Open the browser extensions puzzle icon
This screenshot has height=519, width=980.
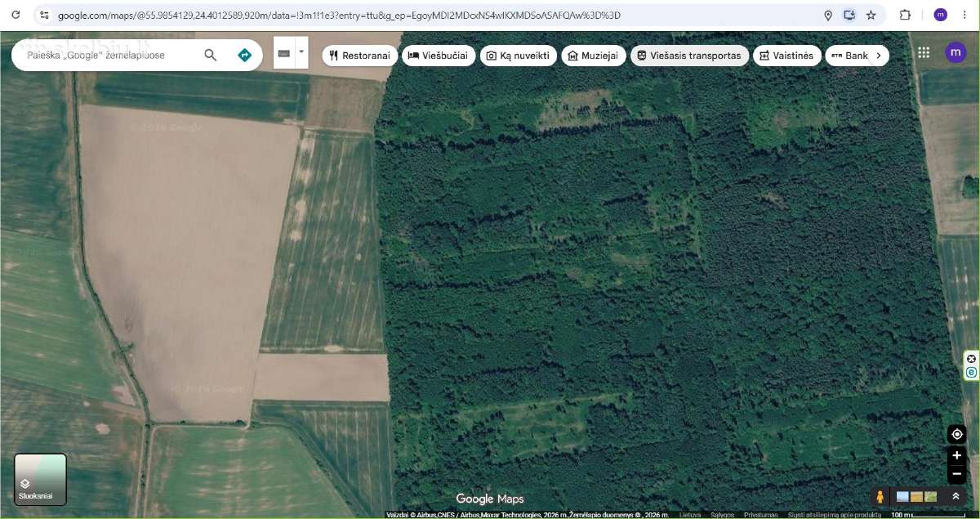click(905, 15)
